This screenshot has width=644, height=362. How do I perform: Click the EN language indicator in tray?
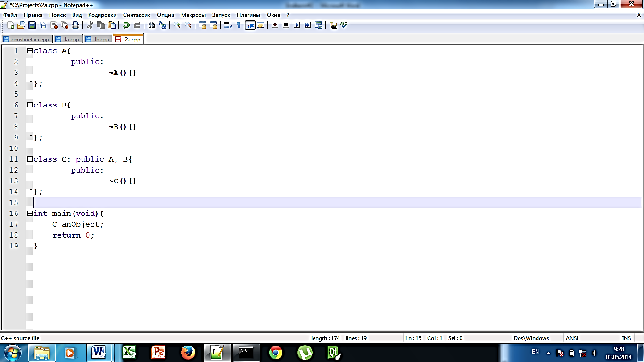[x=535, y=352]
